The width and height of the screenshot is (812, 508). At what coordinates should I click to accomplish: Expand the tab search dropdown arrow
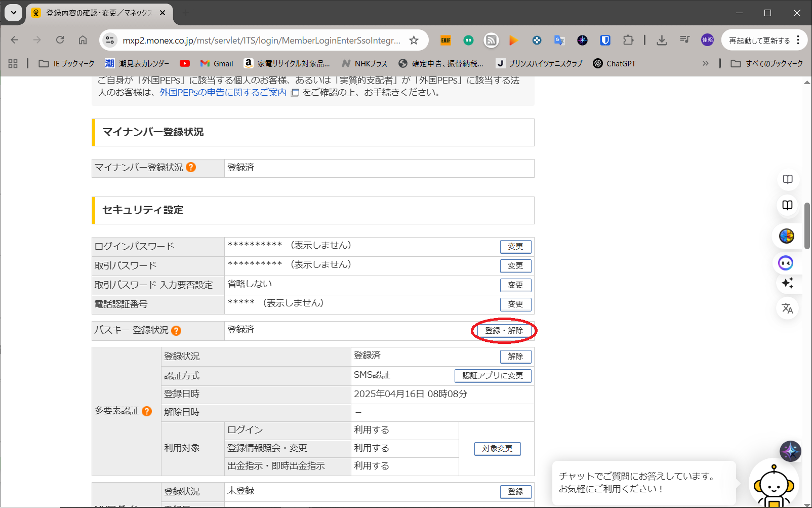14,13
